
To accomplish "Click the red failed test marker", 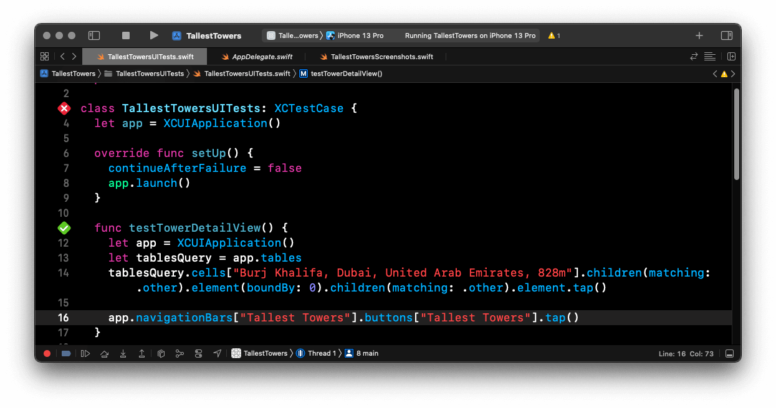I will tap(64, 108).
